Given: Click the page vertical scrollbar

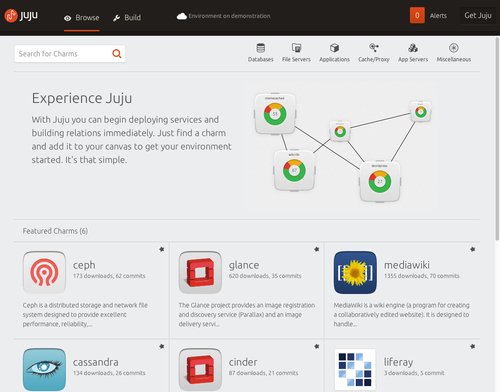Looking at the screenshot, I should 497,138.
